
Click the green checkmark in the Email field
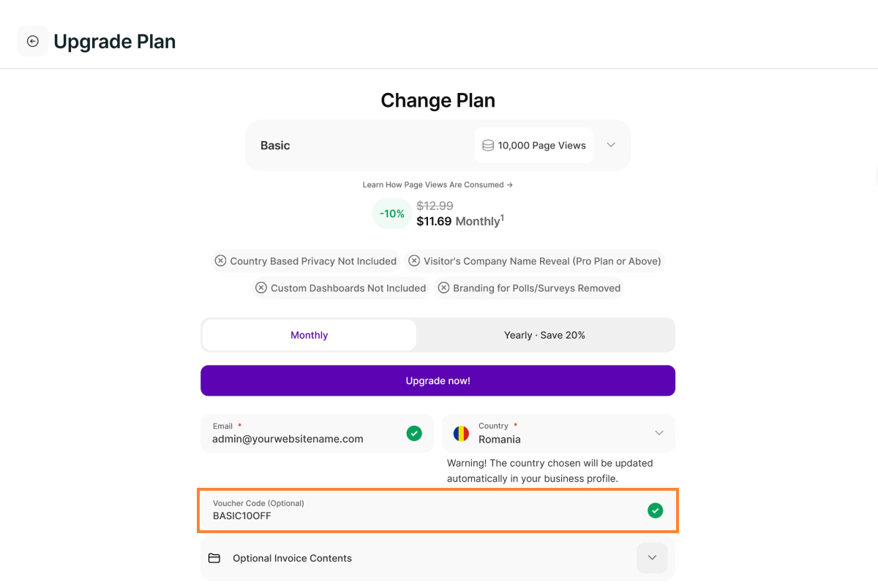pos(414,434)
